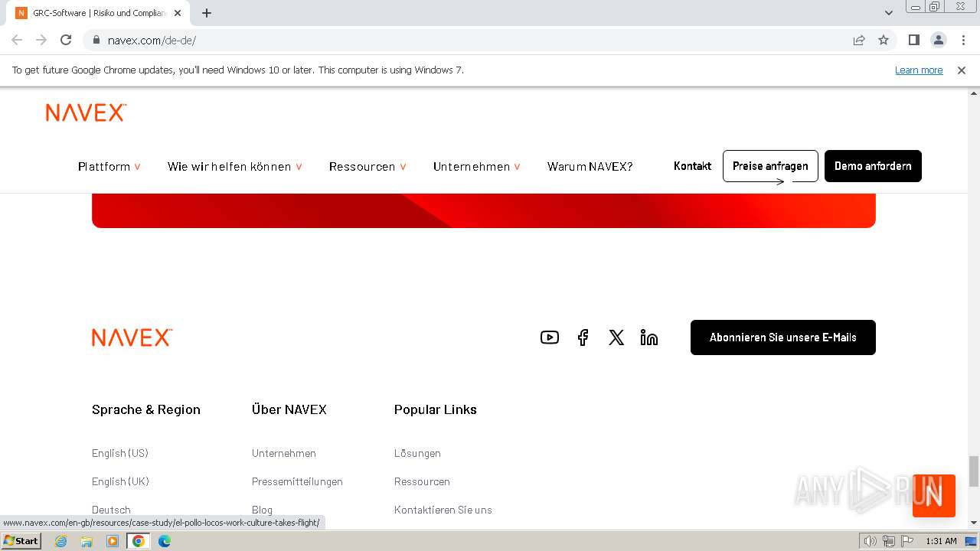Viewport: 980px width, 551px height.
Task: Open Windows Start menu
Action: pyautogui.click(x=21, y=541)
